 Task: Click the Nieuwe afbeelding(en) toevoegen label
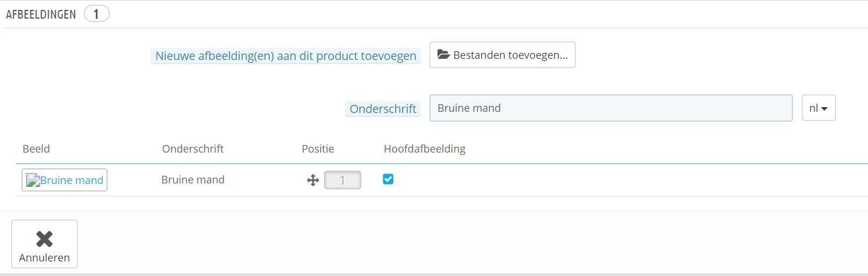(286, 56)
